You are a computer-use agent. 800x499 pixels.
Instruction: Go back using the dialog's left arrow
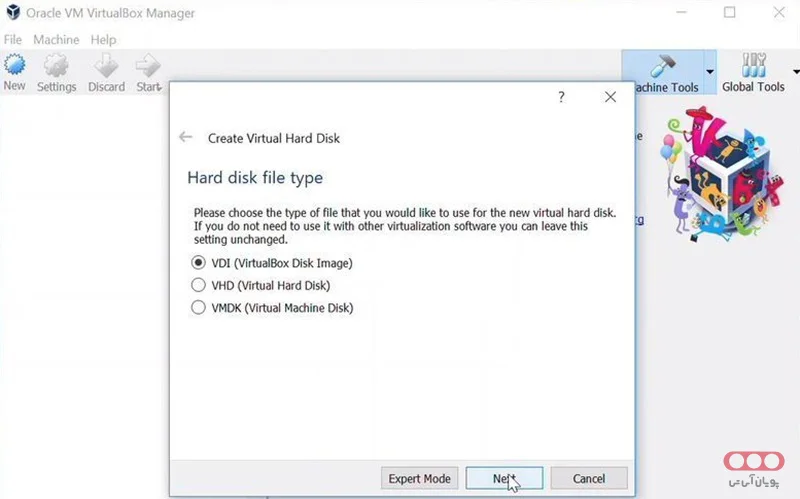(x=185, y=137)
